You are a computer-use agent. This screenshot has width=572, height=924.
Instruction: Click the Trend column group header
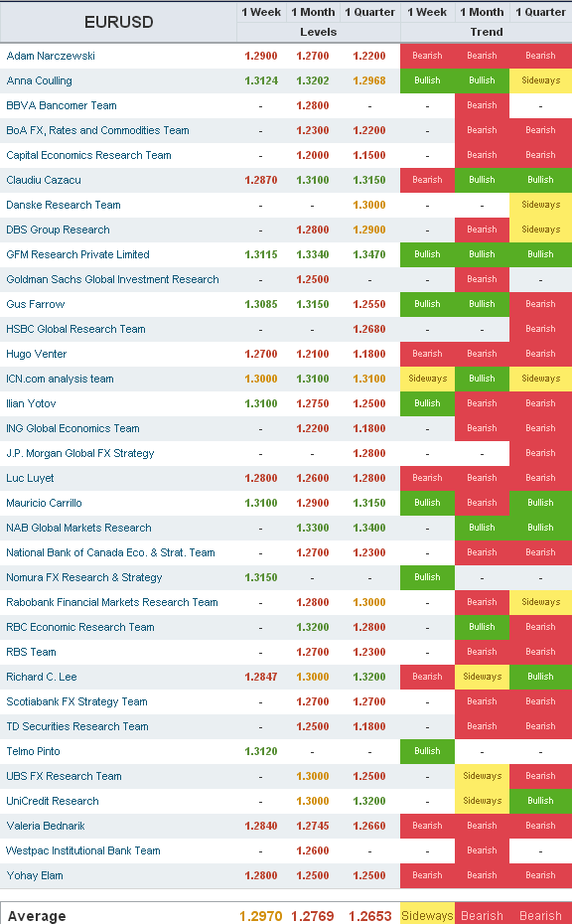486,32
